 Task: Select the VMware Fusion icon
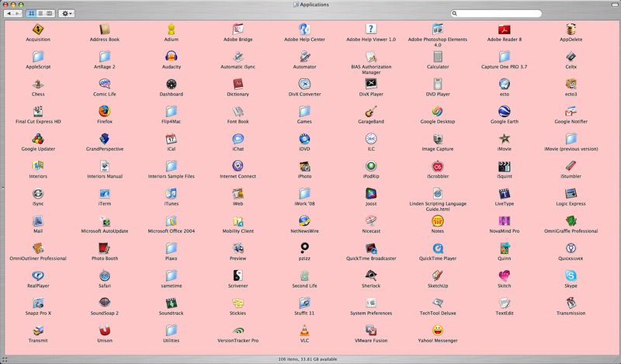pos(371,330)
